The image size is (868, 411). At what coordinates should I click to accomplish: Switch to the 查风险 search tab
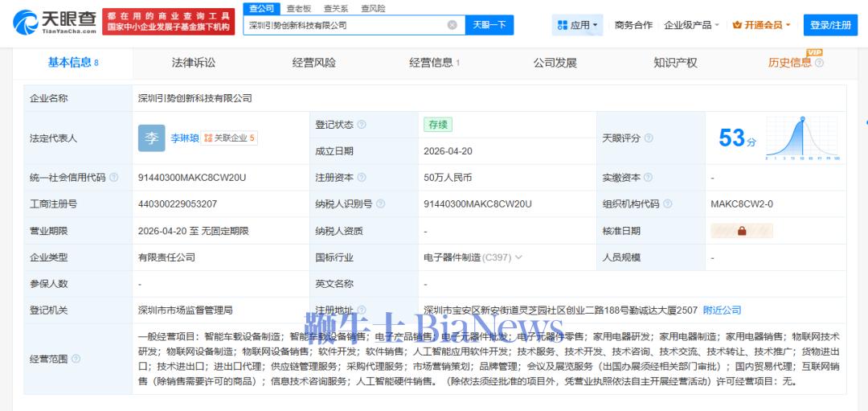(x=373, y=8)
